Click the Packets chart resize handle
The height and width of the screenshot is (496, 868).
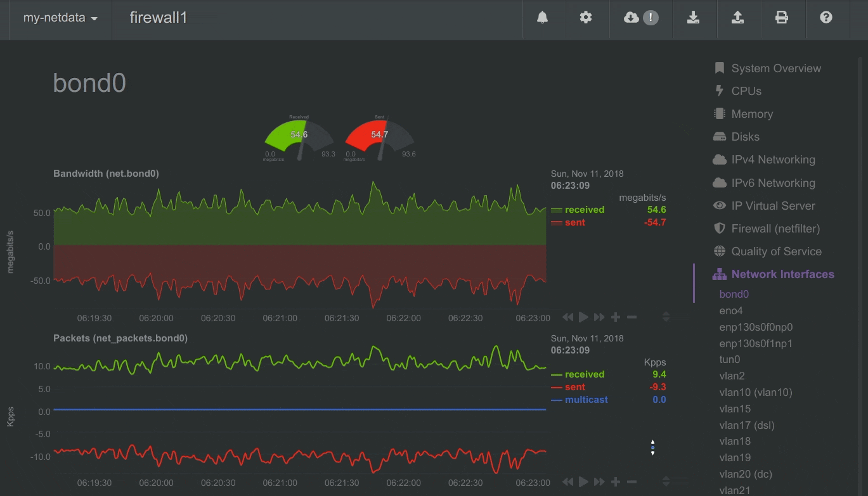666,482
